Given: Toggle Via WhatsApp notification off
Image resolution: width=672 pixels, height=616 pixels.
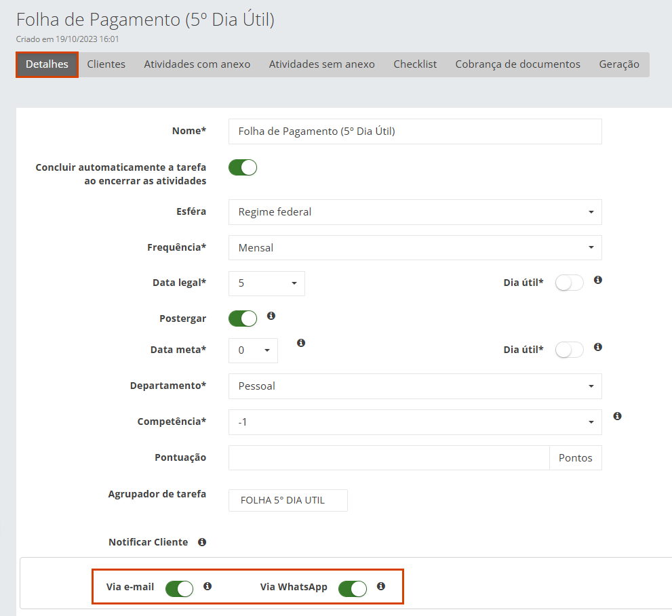Looking at the screenshot, I should [x=353, y=589].
